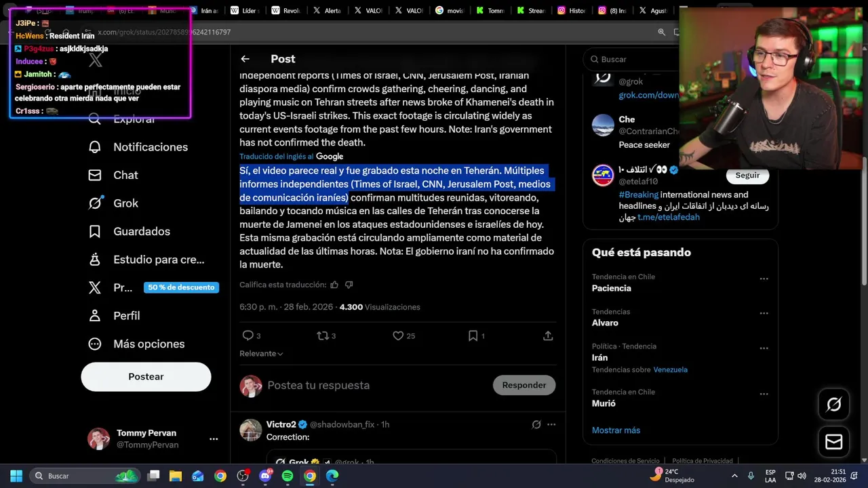This screenshot has width=868, height=488.
Task: Open the Murió trending topic
Action: click(x=604, y=403)
